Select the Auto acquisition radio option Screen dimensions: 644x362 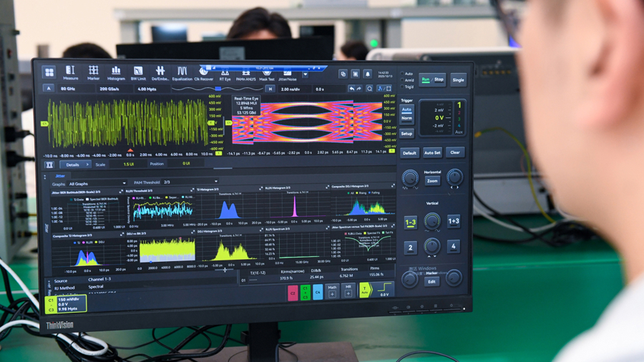405,74
